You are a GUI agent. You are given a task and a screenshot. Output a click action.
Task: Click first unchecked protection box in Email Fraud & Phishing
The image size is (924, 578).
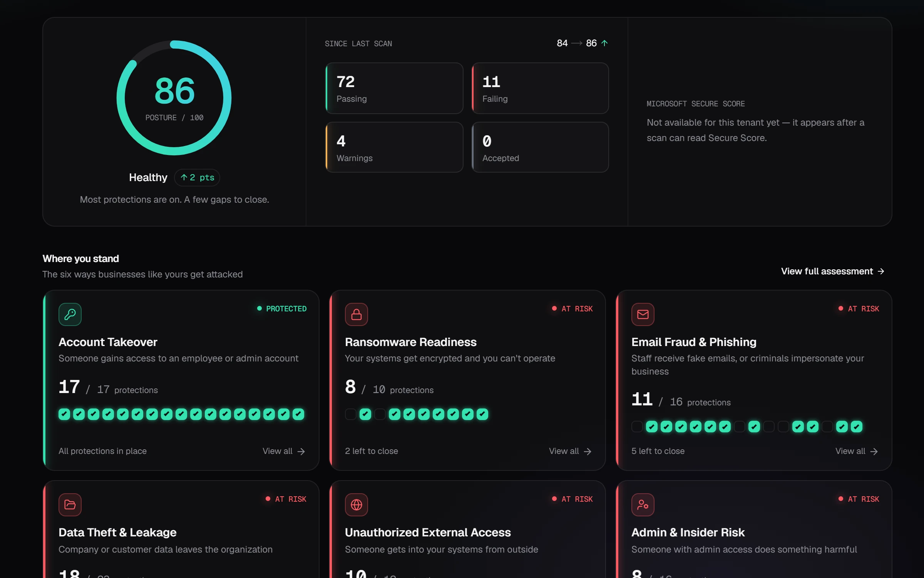(x=637, y=427)
